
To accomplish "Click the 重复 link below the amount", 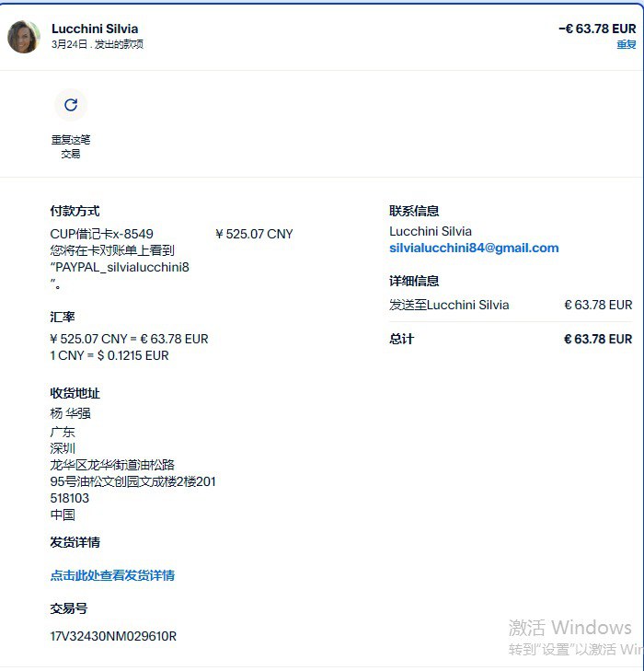I will [x=626, y=44].
